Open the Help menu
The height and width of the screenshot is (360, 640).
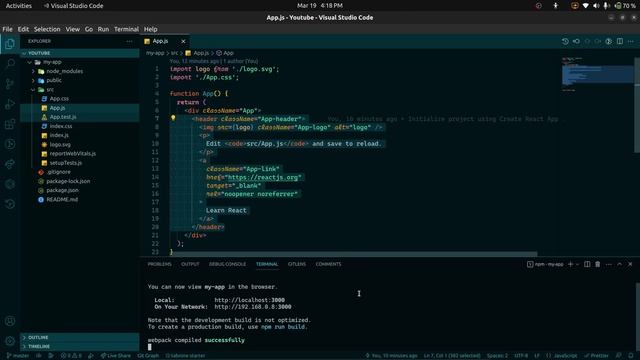(150, 29)
